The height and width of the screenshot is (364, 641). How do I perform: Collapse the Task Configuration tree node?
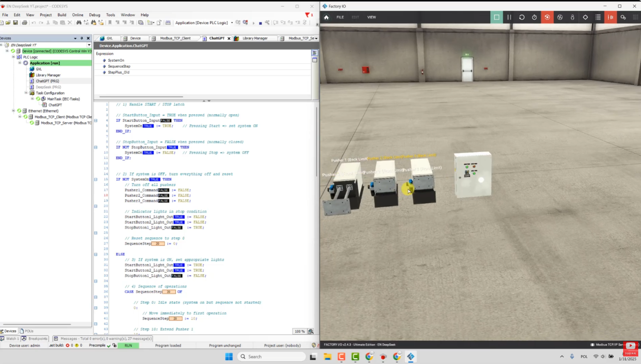pyautogui.click(x=26, y=93)
